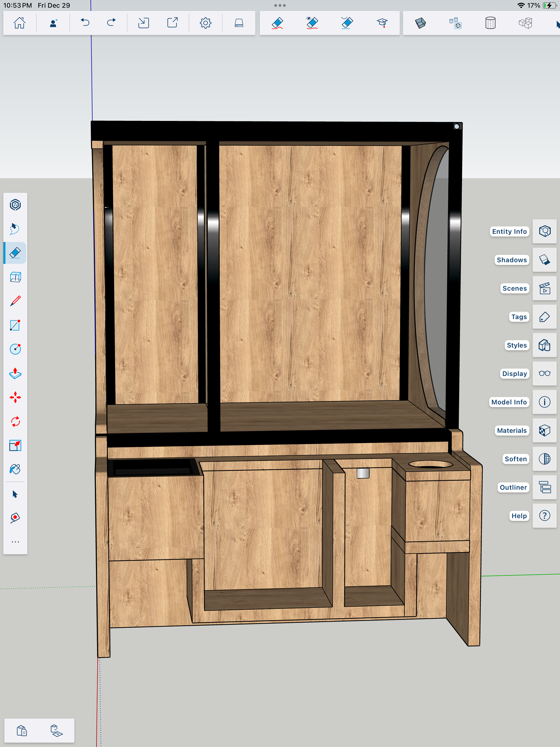
Task: Click the Undo arrow button
Action: (x=85, y=23)
